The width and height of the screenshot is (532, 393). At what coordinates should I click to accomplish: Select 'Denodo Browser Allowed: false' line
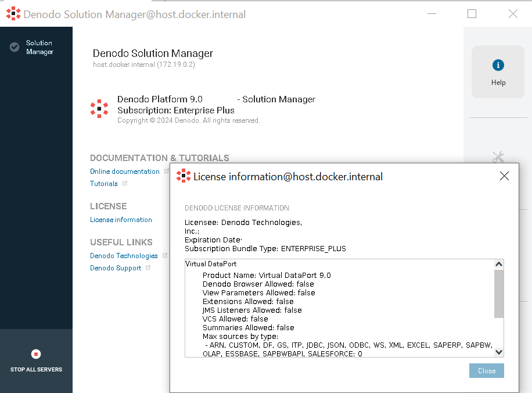(x=258, y=284)
